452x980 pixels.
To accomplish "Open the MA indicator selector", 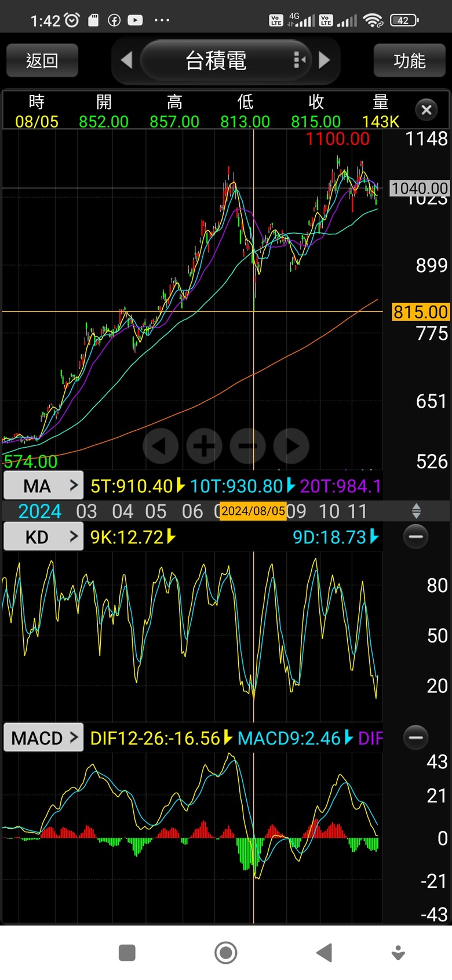I will pyautogui.click(x=43, y=485).
